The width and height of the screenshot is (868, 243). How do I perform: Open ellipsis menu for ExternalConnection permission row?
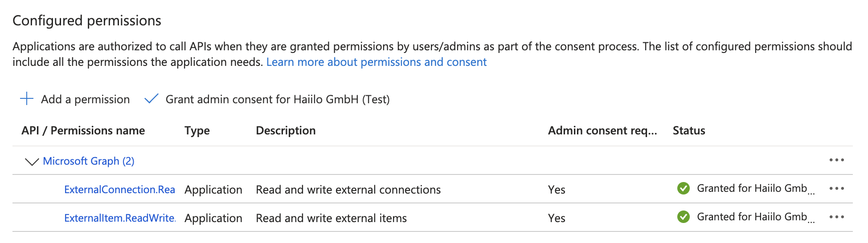click(836, 189)
